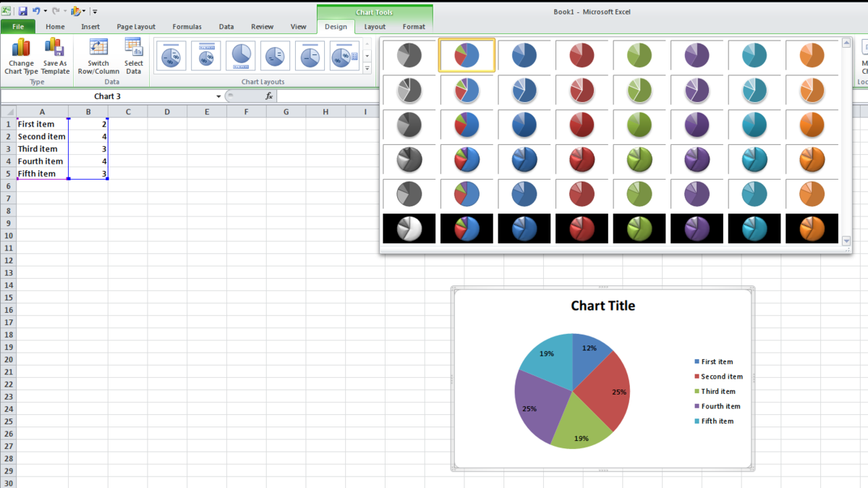The height and width of the screenshot is (488, 868).
Task: Choose orange pie style in first row
Action: tap(812, 55)
